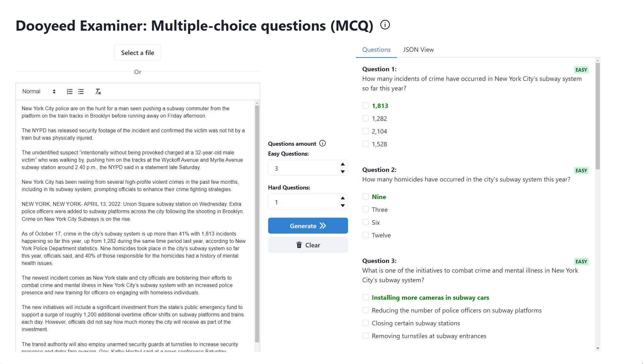Click the Select a file button
The image size is (643, 364).
point(137,53)
